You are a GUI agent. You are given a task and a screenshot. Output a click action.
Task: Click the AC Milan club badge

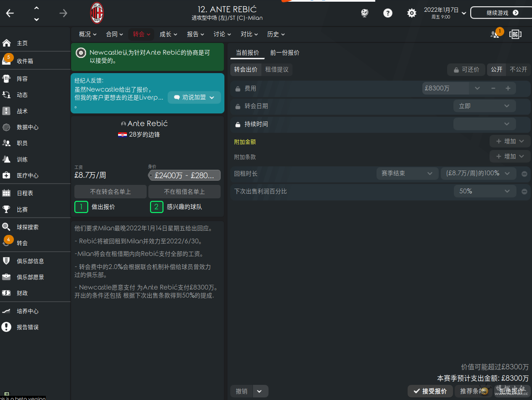click(97, 13)
